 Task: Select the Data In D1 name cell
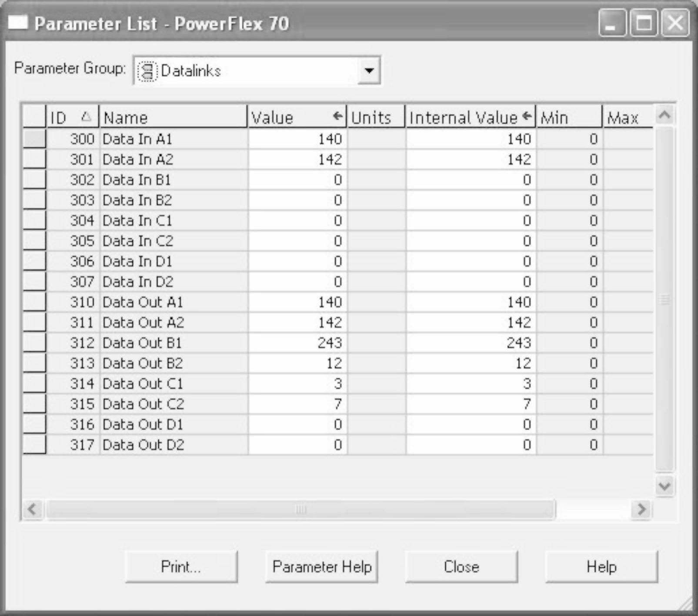(174, 261)
